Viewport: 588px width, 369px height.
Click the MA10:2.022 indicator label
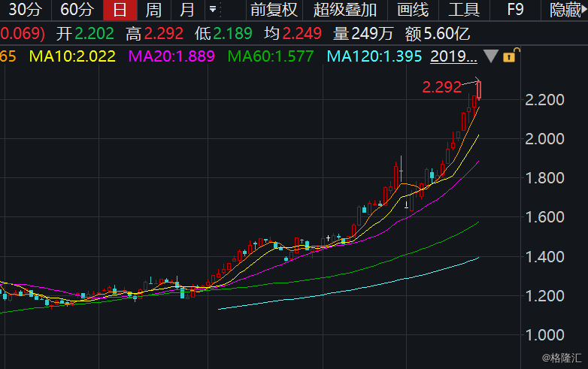coord(72,56)
